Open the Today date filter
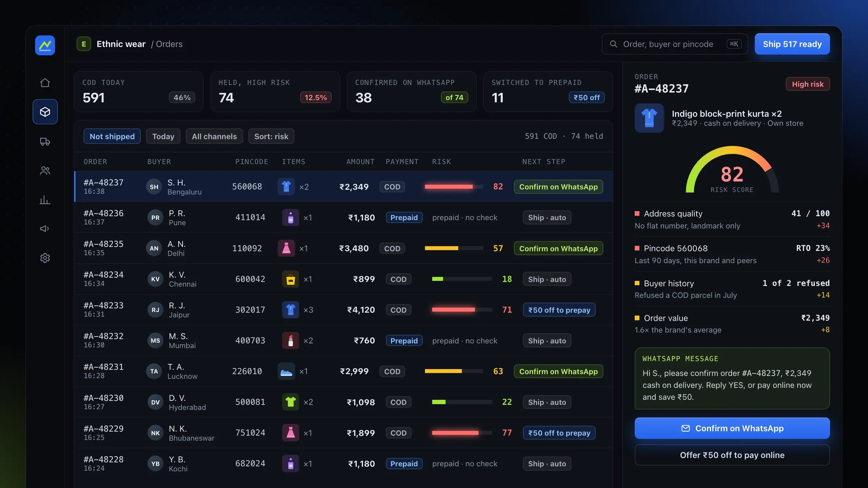Viewport: 868px width, 488px height. 163,136
